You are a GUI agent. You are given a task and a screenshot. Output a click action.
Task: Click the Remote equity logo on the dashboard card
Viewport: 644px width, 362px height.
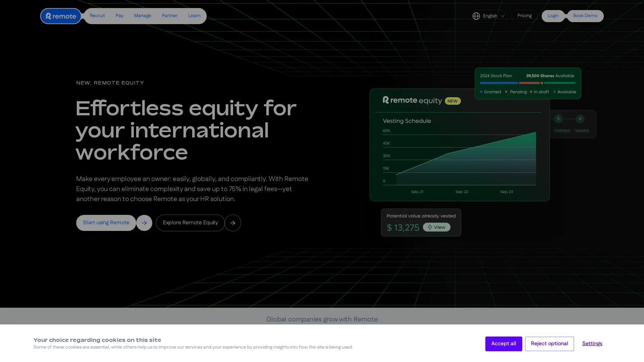point(412,100)
